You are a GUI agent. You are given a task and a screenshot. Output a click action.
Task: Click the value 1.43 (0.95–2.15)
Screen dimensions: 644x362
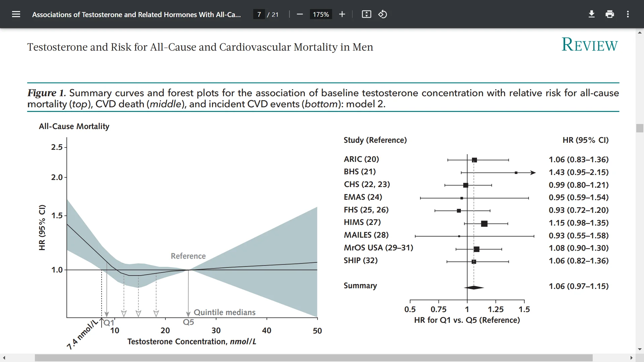click(579, 172)
